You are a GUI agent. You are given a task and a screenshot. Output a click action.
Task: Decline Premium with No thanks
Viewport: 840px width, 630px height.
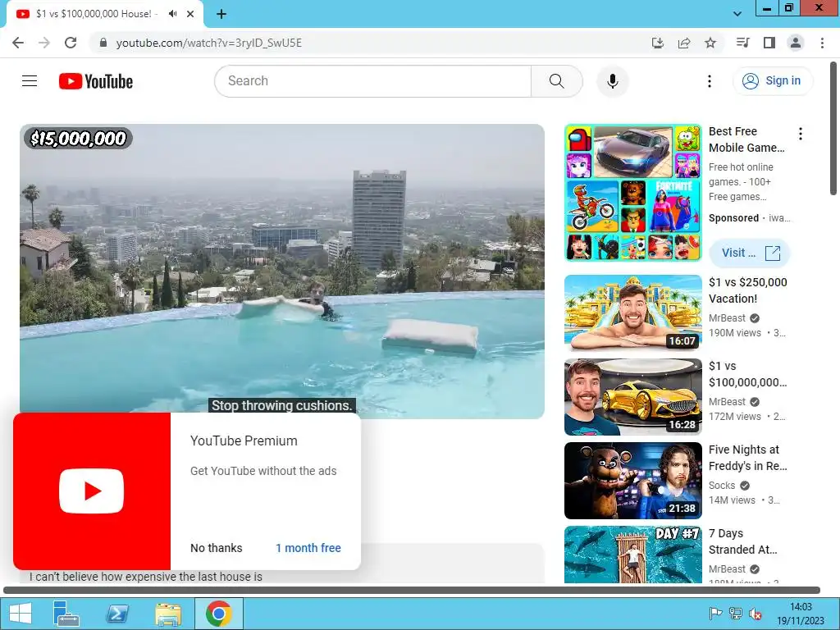coord(217,548)
